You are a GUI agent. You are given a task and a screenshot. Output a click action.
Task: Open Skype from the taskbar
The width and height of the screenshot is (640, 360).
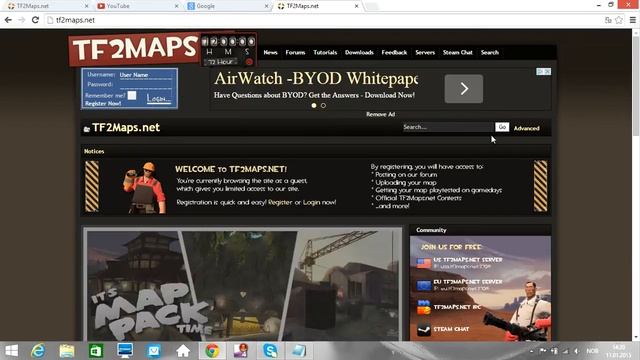point(270,351)
